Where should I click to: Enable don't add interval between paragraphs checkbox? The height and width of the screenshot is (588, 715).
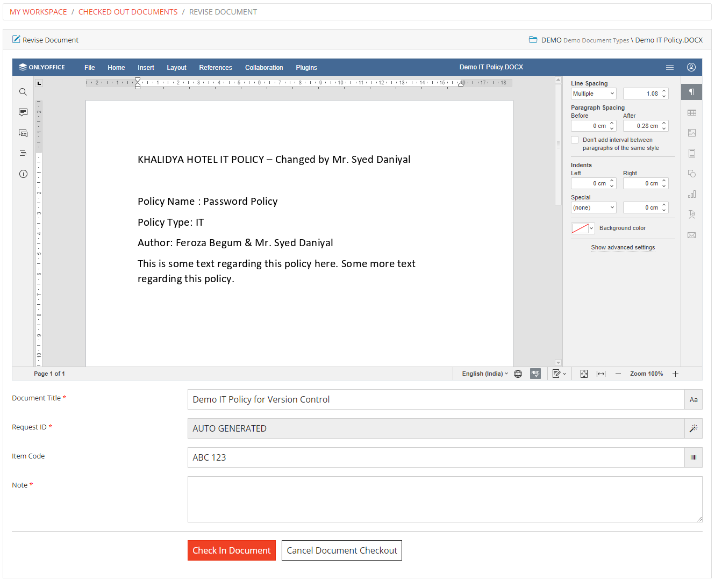pyautogui.click(x=575, y=140)
